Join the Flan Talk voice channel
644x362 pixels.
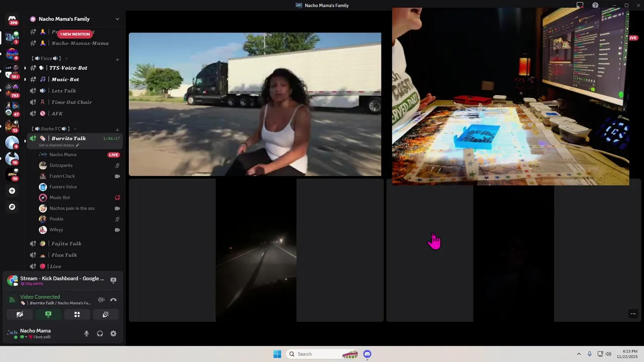(74, 255)
